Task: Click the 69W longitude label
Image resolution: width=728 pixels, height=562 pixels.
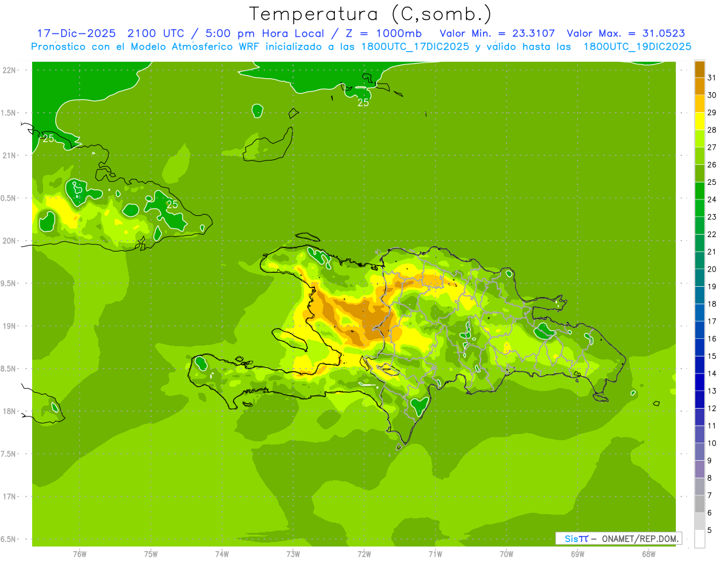Action: (578, 554)
